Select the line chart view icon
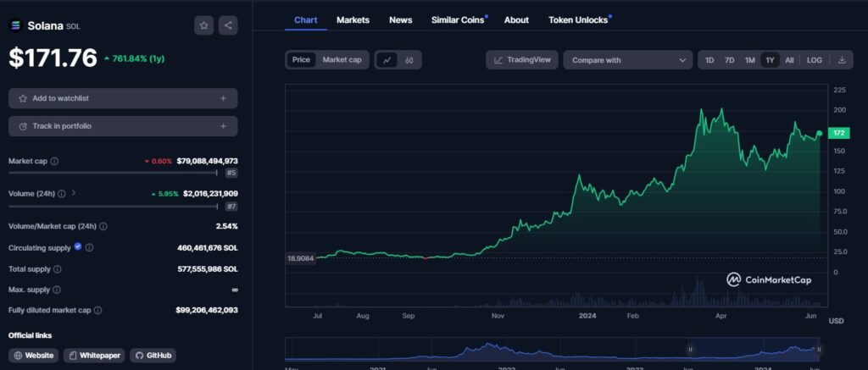The width and height of the screenshot is (868, 370). pyautogui.click(x=387, y=60)
